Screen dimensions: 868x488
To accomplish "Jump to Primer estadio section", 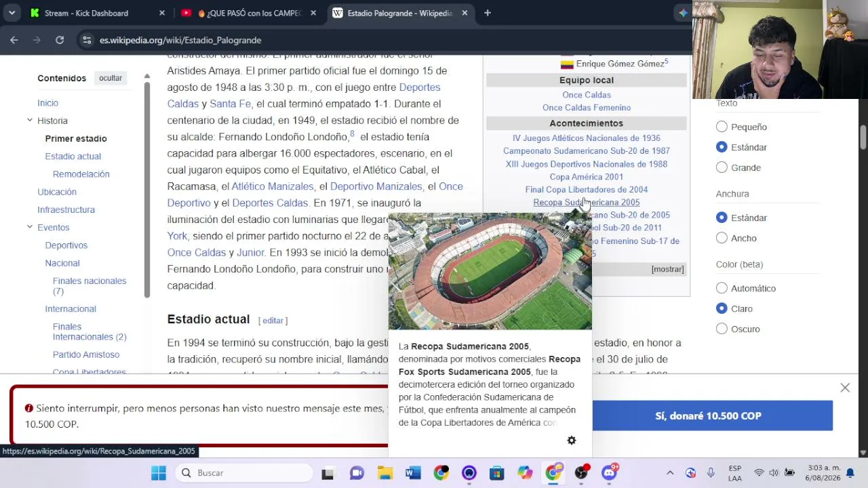I will point(76,138).
